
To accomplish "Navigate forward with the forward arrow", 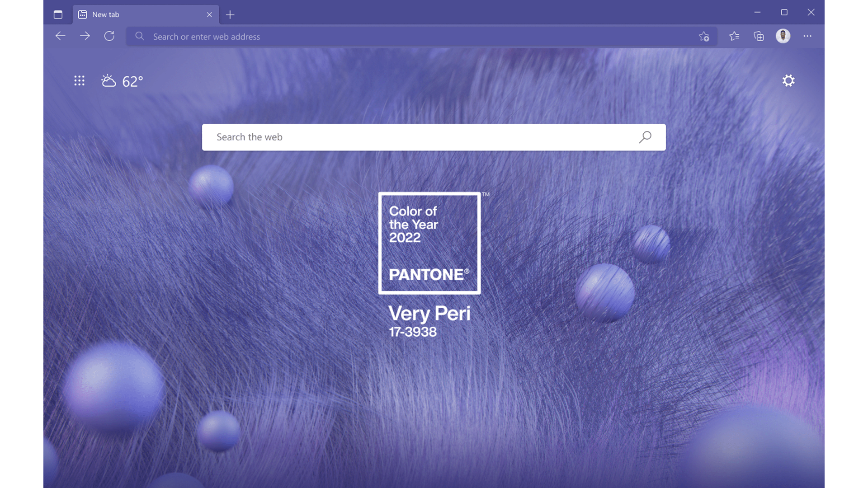I will tap(85, 36).
